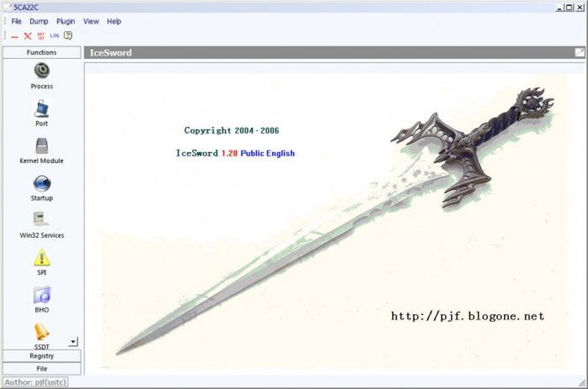The image size is (588, 389).
Task: Open the Help menu
Action: tap(114, 21)
